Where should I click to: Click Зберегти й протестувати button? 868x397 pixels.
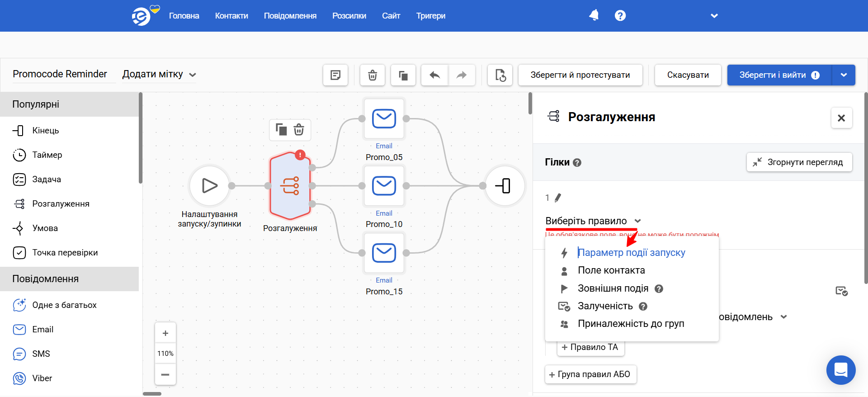click(580, 75)
